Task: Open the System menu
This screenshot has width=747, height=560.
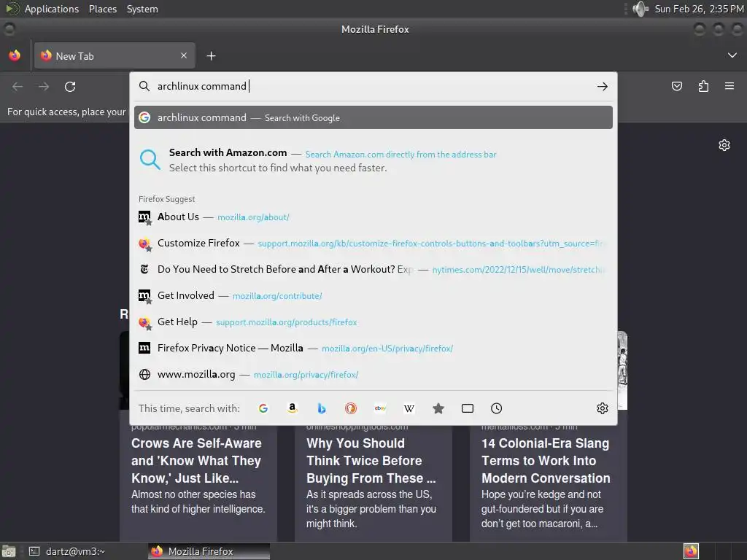Action: [142, 9]
